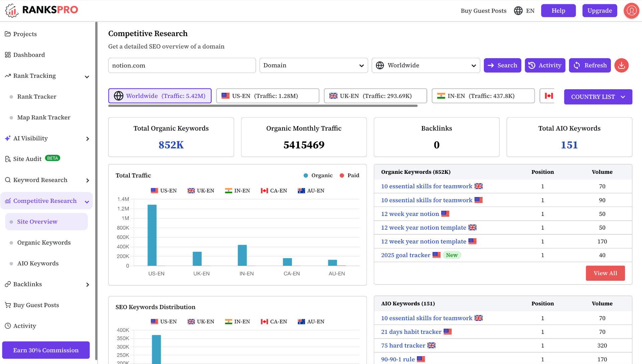
Task: Open the EN language selector
Action: (x=524, y=11)
